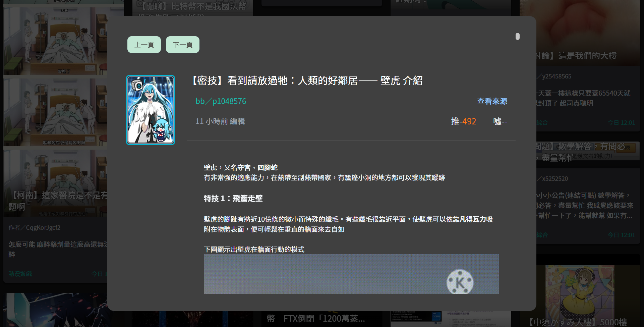Open the 動漫遊戲 board category link
644x327 pixels.
click(19, 274)
